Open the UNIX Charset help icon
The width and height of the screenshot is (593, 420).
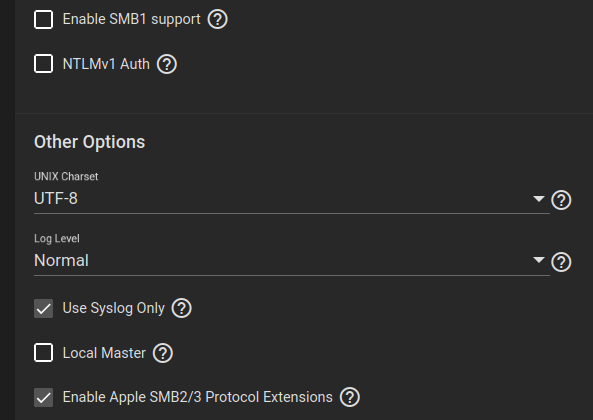pos(561,200)
